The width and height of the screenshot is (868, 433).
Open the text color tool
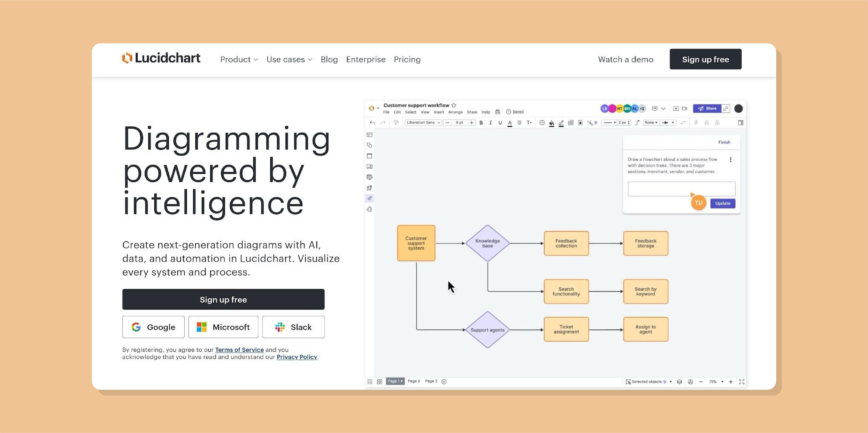coord(510,123)
